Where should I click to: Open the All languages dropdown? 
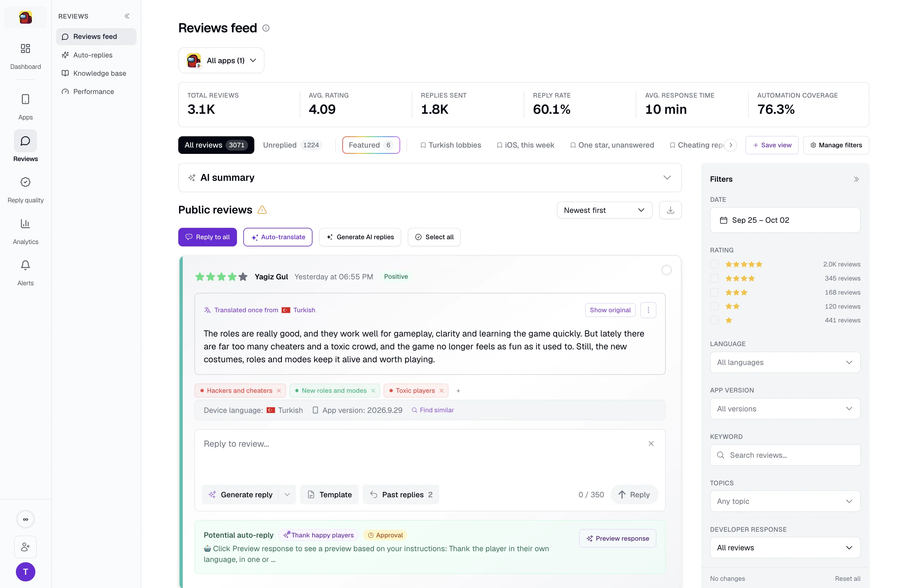(785, 362)
